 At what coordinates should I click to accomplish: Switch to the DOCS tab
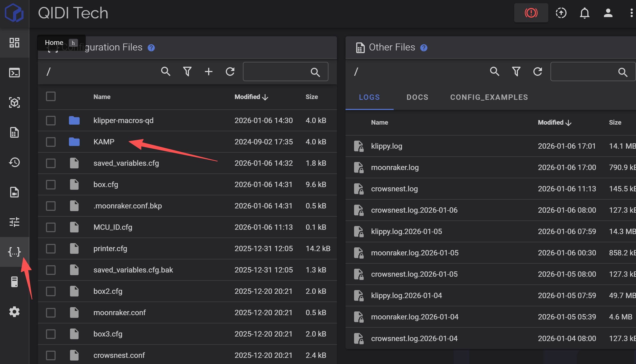coord(417,97)
